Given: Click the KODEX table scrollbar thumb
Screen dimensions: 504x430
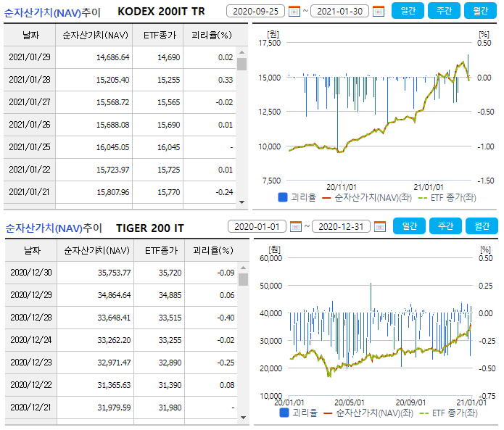Looking at the screenshot, I should (x=241, y=64).
